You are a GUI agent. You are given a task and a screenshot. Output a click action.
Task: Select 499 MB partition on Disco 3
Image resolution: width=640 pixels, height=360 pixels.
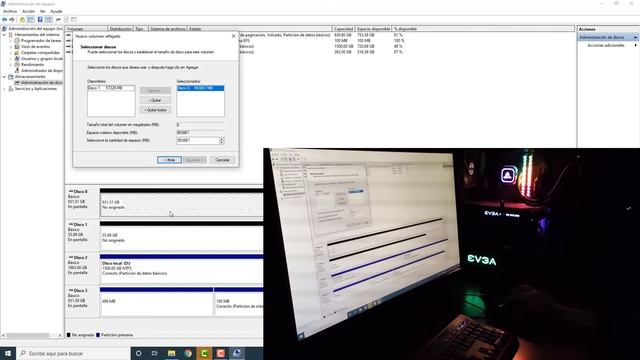pos(156,304)
